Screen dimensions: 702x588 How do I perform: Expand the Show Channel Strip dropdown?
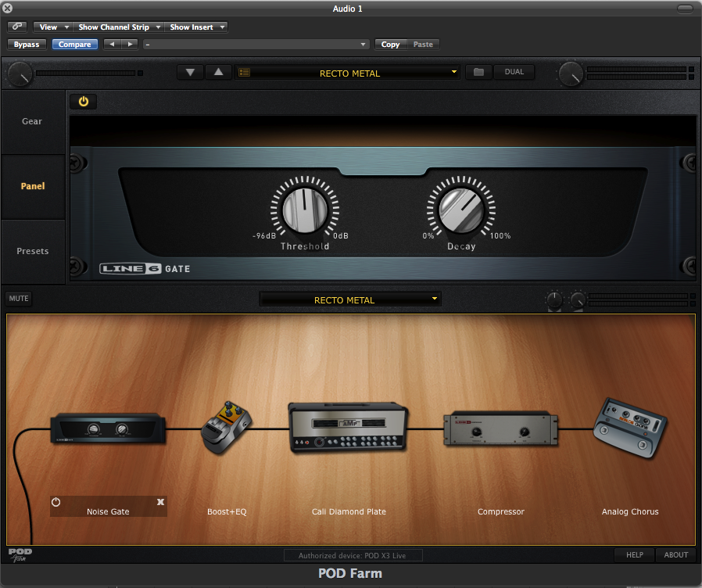(120, 27)
